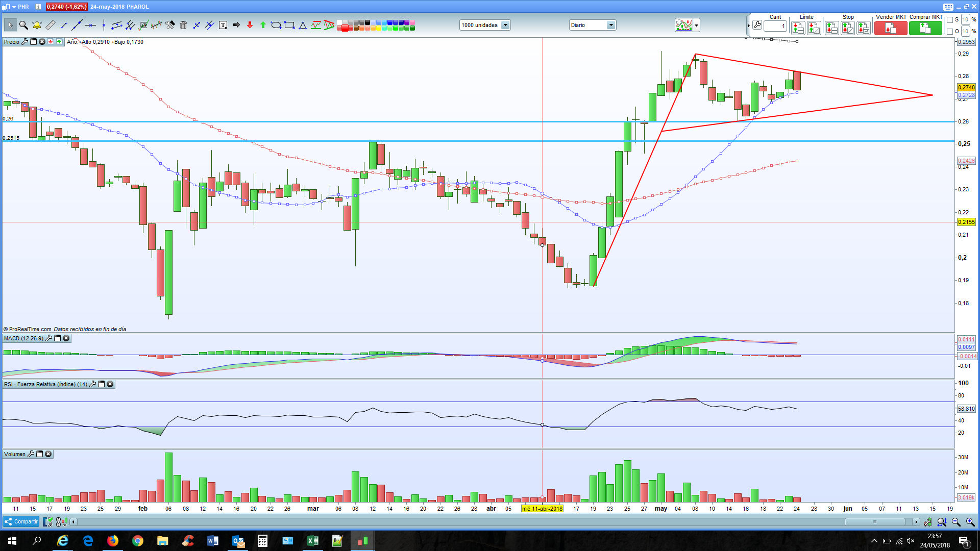
Task: Click the Cant quantity input field
Action: [x=775, y=26]
